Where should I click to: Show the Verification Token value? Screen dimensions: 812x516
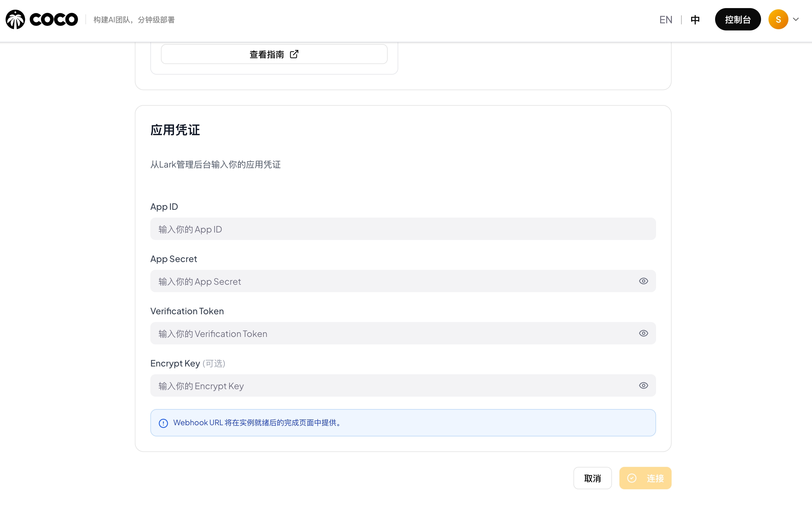[x=643, y=333]
